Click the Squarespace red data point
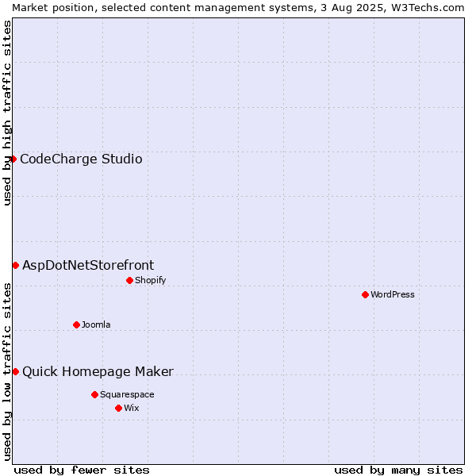The height and width of the screenshot is (476, 476). pos(94,394)
